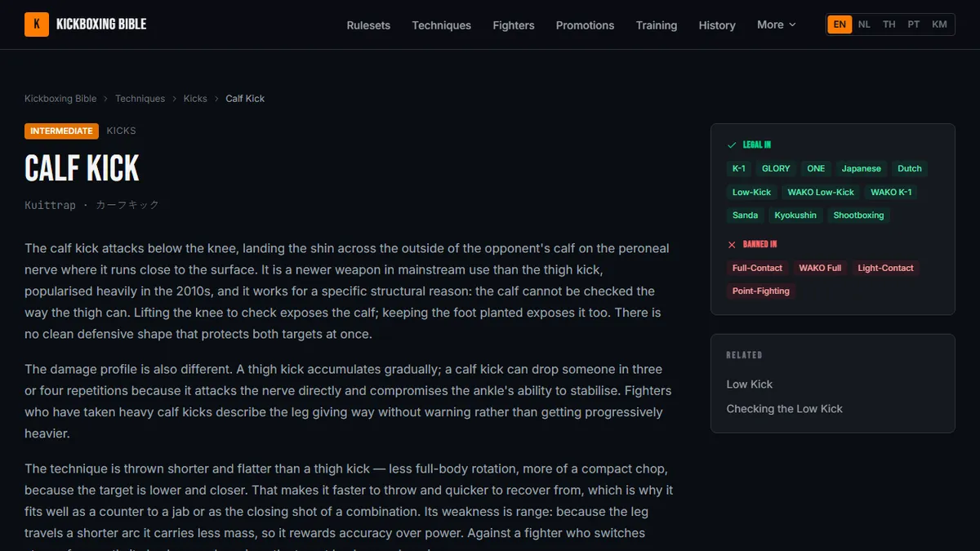Navigate to Training in top nav

point(657,25)
